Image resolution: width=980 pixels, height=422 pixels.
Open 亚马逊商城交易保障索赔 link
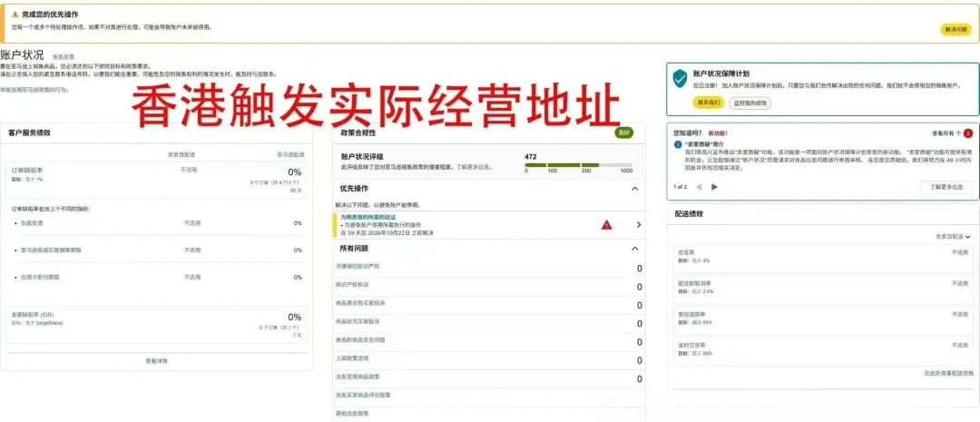click(50, 250)
